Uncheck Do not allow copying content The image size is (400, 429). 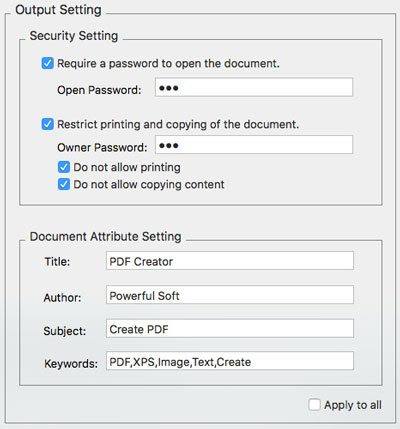coord(64,184)
